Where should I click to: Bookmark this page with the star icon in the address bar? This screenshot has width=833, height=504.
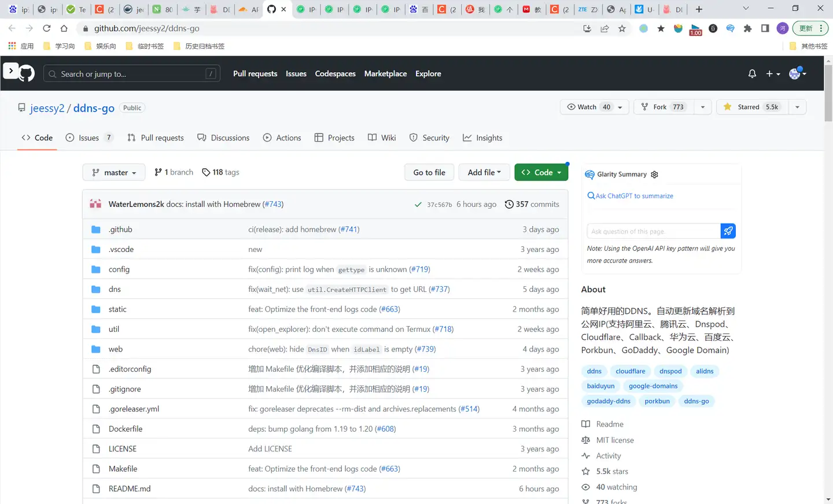622,28
